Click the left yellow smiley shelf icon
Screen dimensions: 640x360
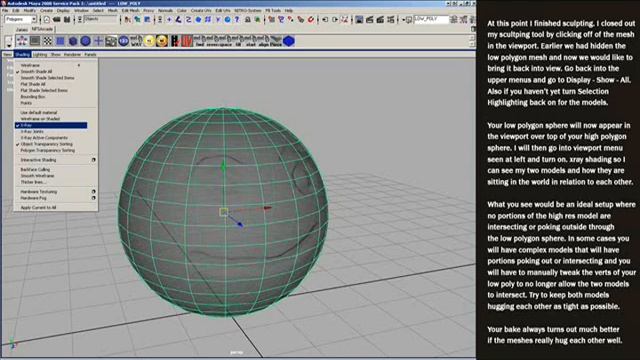149,41
